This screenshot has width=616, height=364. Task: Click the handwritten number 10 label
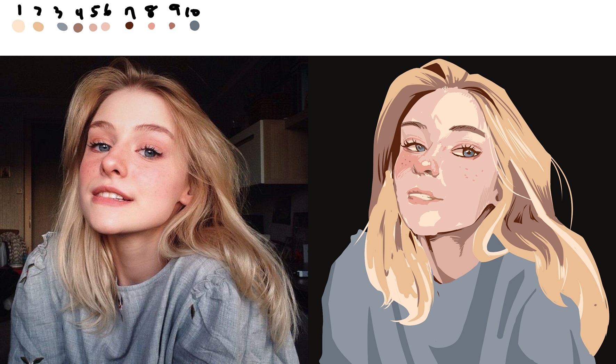(x=193, y=13)
